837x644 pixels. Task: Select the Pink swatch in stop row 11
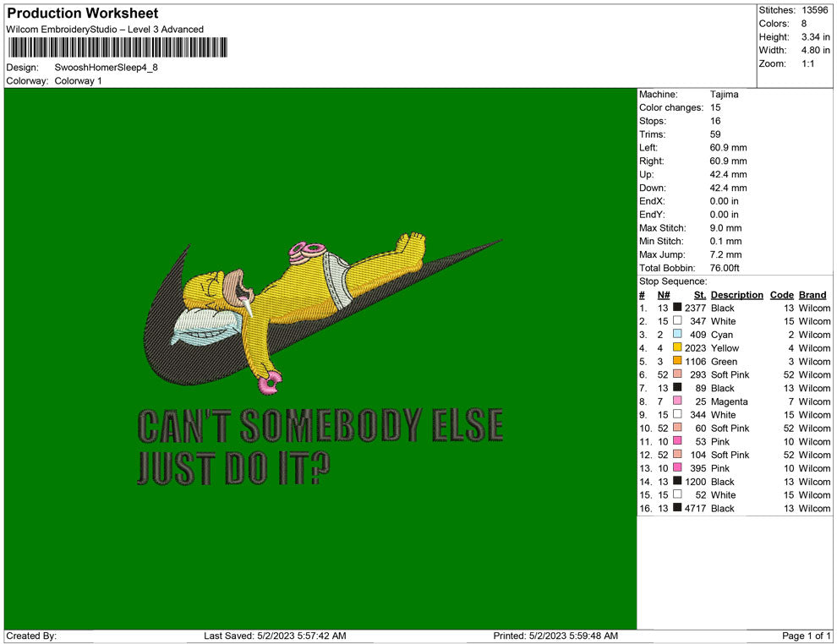point(677,440)
